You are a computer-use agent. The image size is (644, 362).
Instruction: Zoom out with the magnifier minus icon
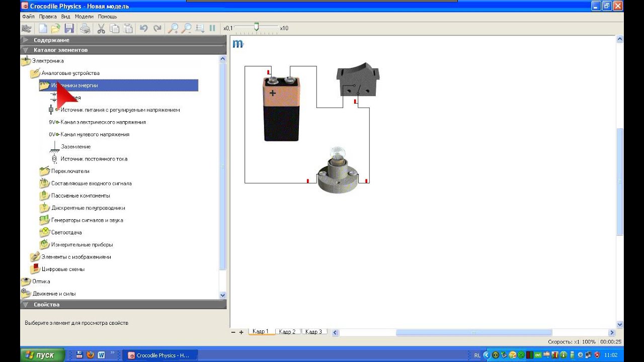(x=186, y=29)
